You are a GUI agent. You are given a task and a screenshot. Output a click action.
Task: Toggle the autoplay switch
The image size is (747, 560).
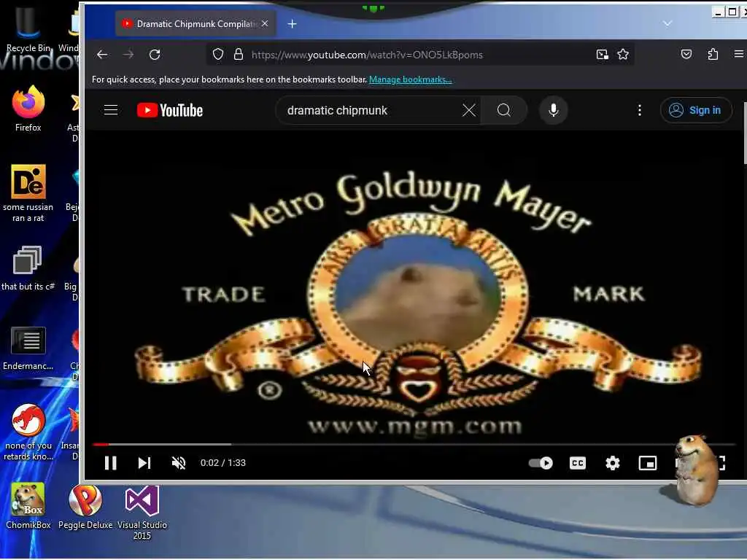541,463
